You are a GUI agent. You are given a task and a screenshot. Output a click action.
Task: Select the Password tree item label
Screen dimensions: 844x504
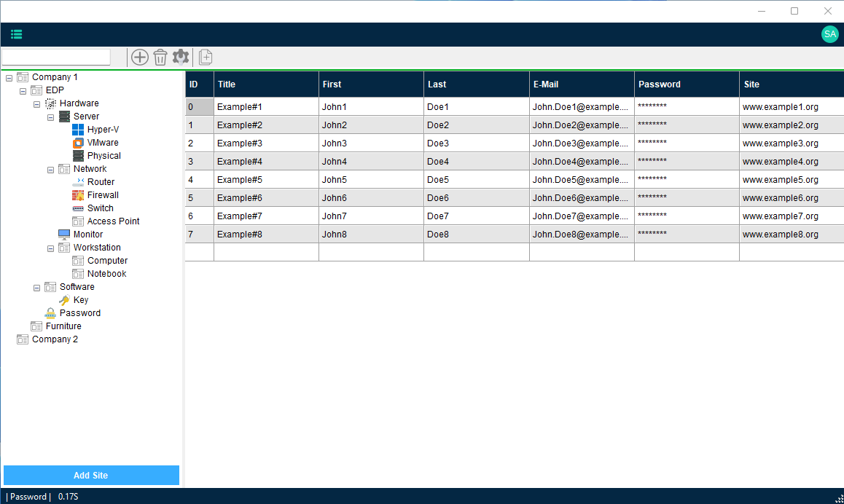point(80,313)
